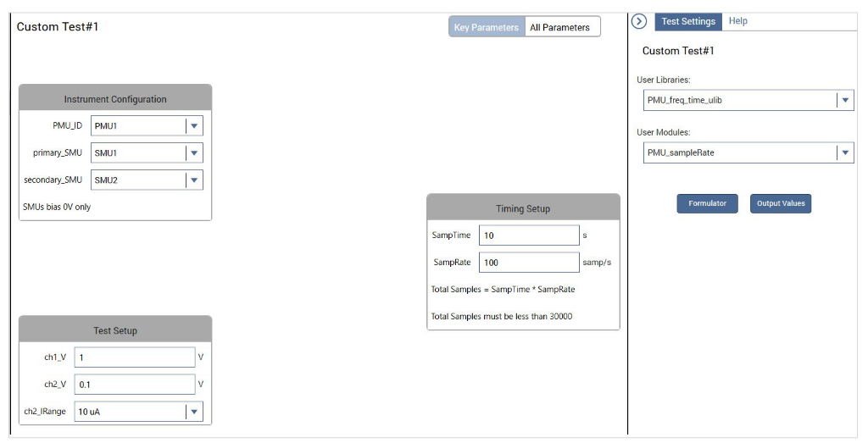The height and width of the screenshot is (443, 868).
Task: Open the User Libraries dropdown
Action: click(x=844, y=100)
